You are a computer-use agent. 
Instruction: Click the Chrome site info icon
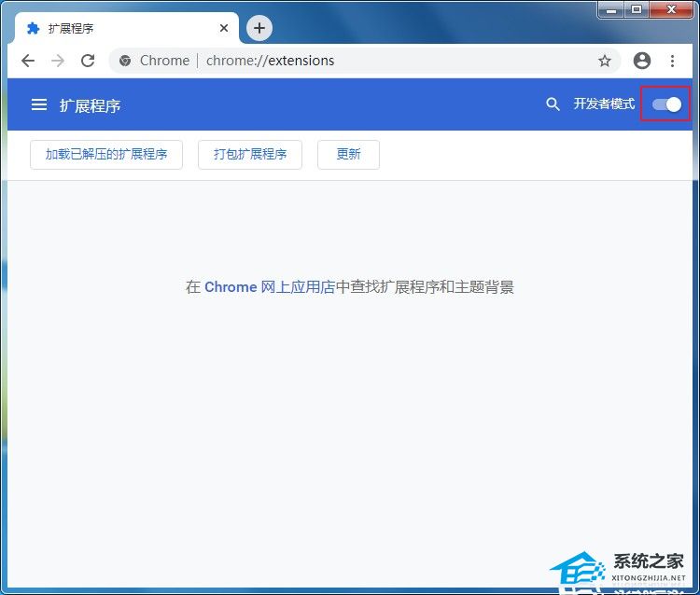(126, 61)
